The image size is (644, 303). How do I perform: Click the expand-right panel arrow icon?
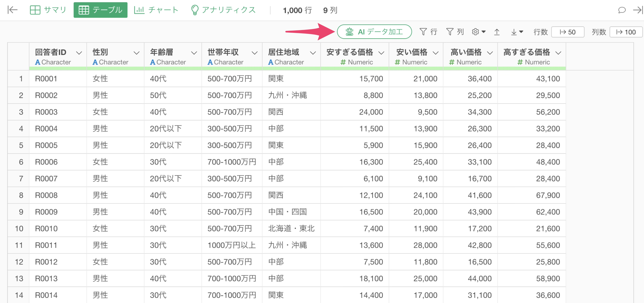pyautogui.click(x=638, y=10)
